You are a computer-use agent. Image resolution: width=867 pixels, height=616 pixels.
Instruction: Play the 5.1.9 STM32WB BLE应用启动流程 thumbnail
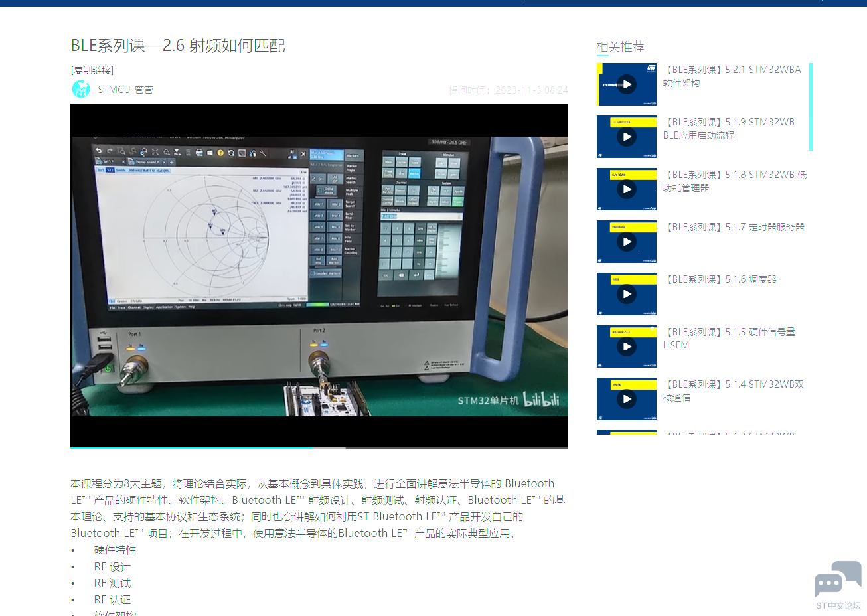(x=627, y=137)
